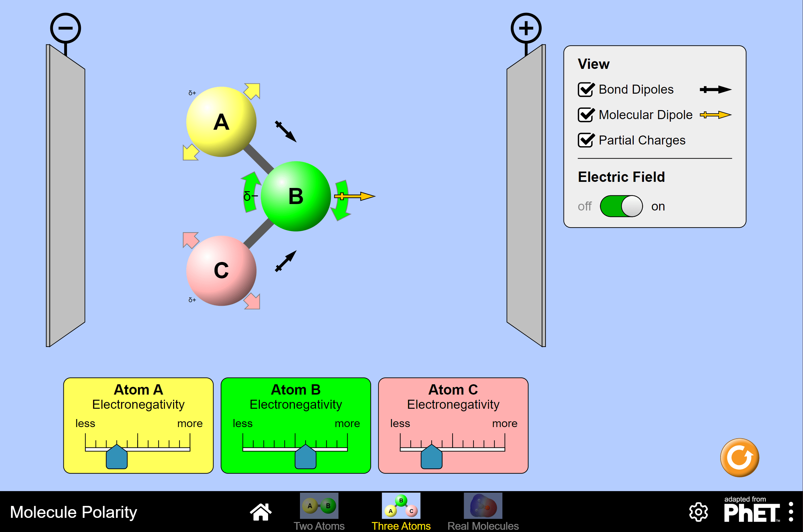Uncheck the Molecular Dipole checkbox

click(x=586, y=115)
